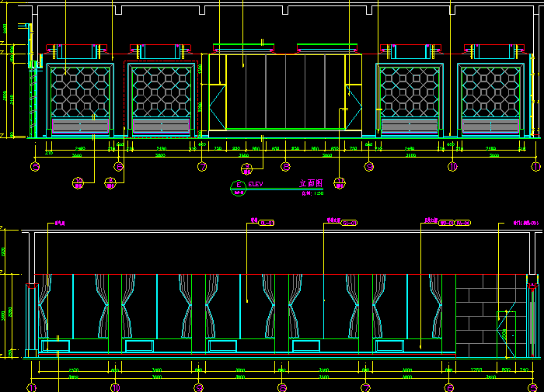The height and width of the screenshot is (392, 544).
Task: Select the first cyan vent grille below curtains
Action: 54,345
